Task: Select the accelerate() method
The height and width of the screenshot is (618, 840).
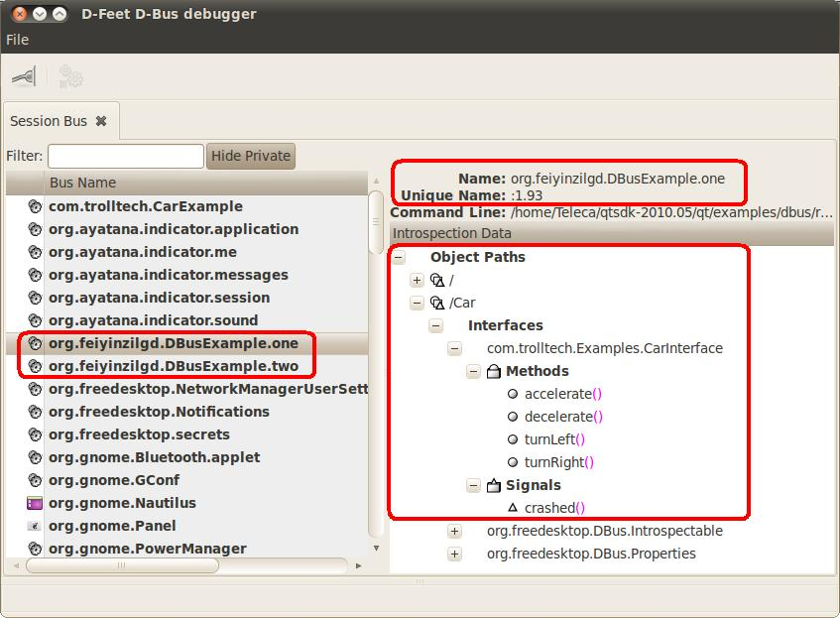Action: 557,394
